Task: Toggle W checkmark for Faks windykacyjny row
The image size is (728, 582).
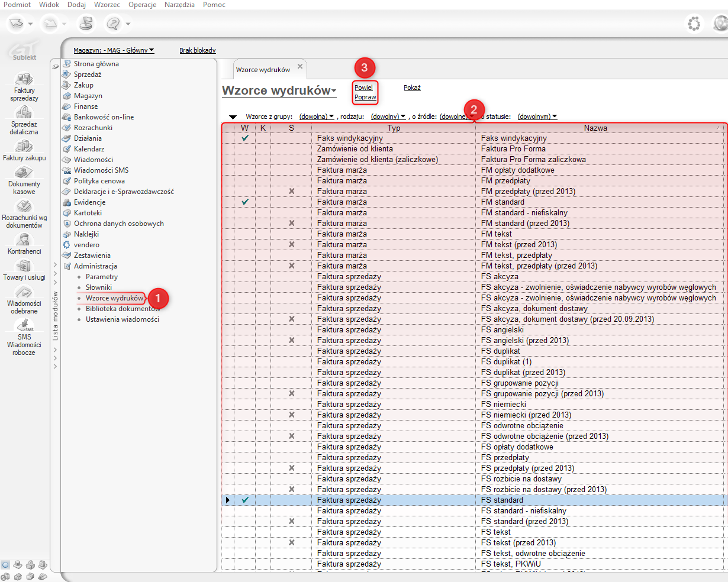Action: 245,138
